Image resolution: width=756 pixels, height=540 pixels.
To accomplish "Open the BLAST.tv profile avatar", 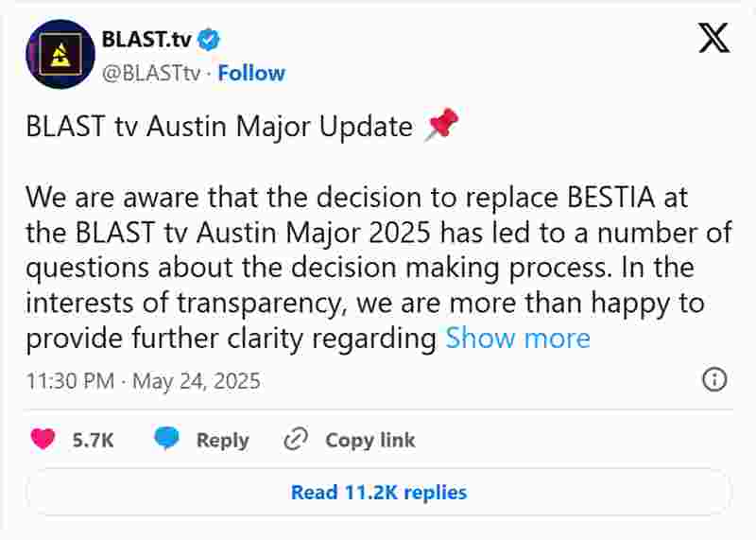I will click(60, 54).
